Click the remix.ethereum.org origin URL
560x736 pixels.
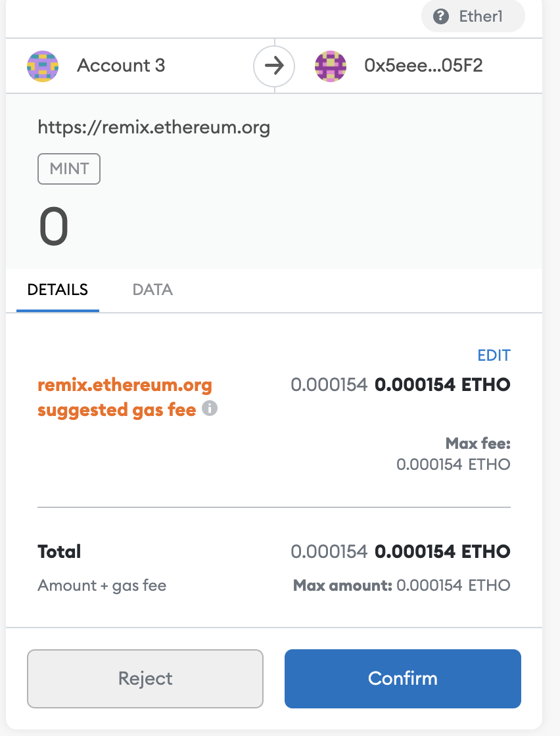154,127
